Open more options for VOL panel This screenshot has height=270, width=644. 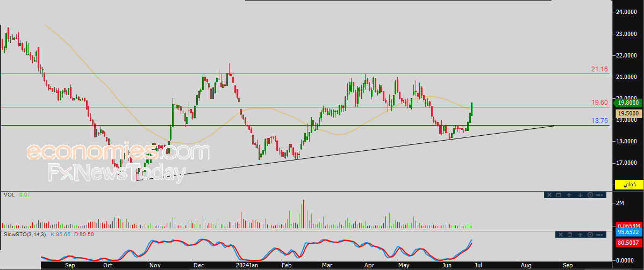(x=599, y=195)
